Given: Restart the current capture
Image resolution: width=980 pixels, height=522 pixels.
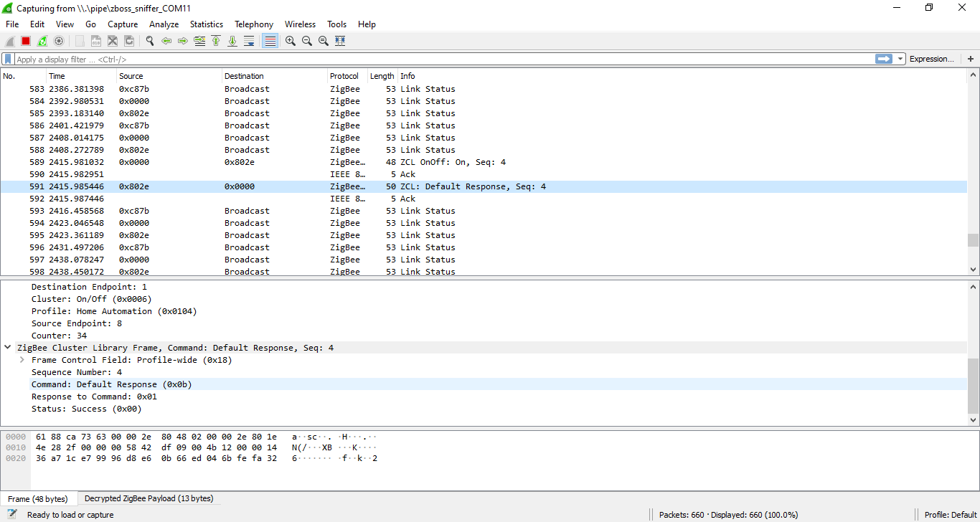Looking at the screenshot, I should click(41, 41).
